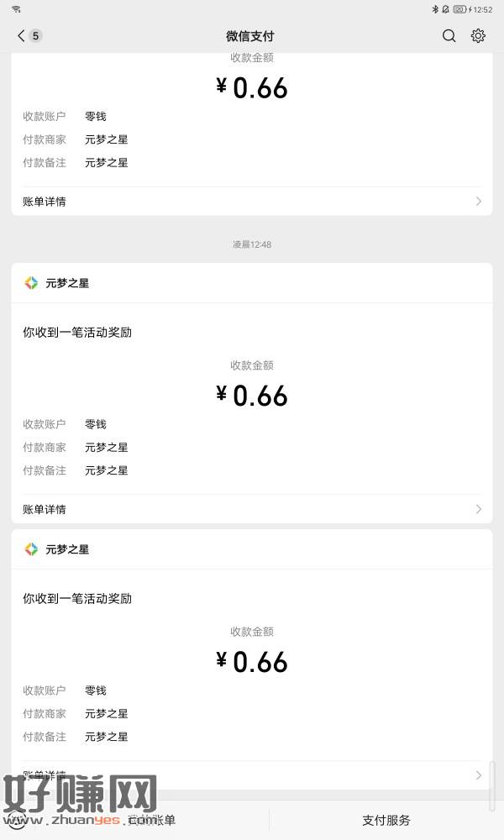Open 账单详情 link in top card
This screenshot has width=504, height=840.
click(x=45, y=202)
